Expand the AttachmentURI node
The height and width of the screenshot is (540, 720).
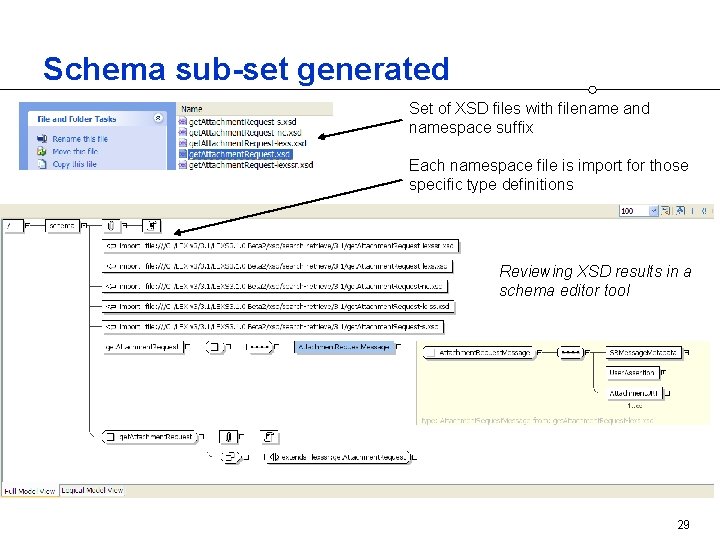[668, 393]
